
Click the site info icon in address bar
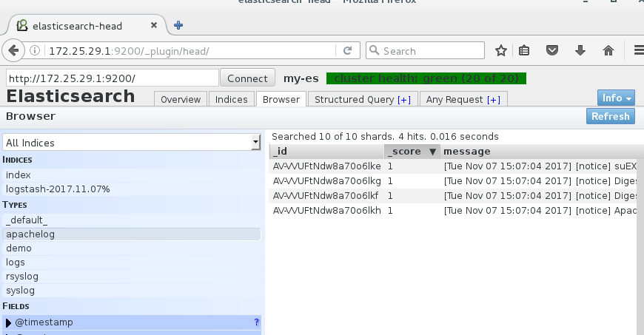(x=35, y=50)
